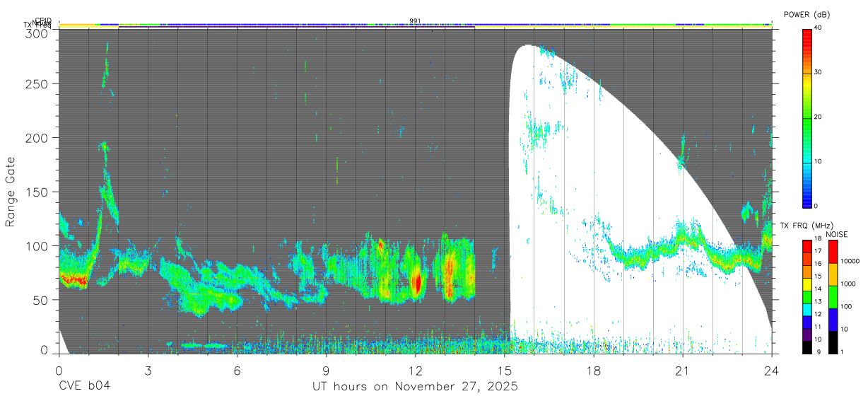Viewport: 868px width, 401px height.
Task: Click the x-axis tick label 12
Action: [416, 370]
